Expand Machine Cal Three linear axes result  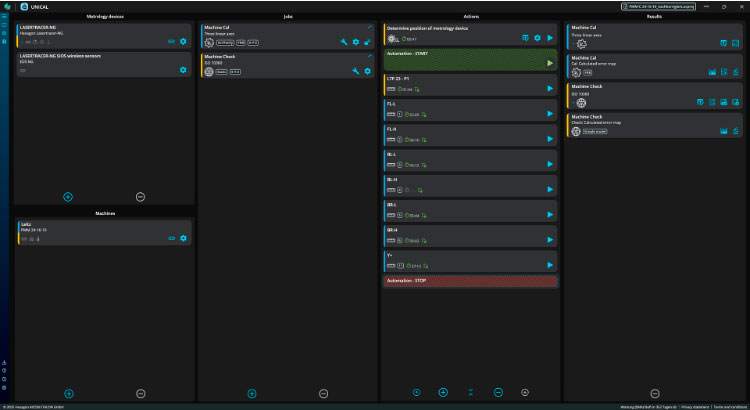[x=573, y=44]
